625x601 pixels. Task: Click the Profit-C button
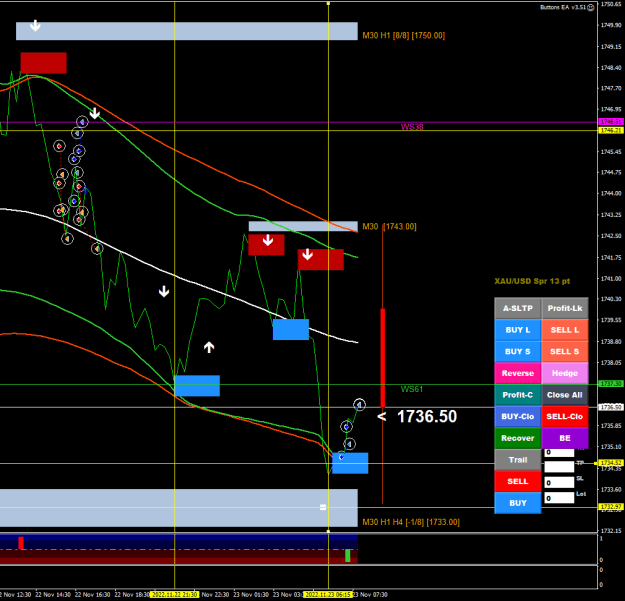pyautogui.click(x=518, y=395)
